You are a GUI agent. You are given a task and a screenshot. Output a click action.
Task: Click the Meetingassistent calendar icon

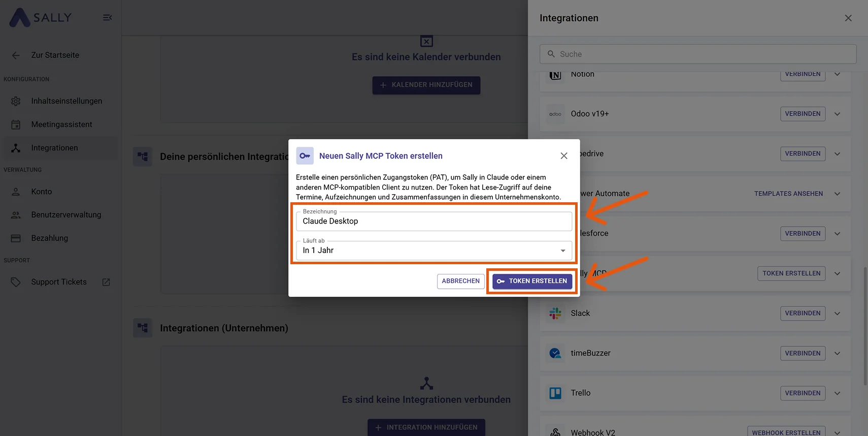coord(16,124)
